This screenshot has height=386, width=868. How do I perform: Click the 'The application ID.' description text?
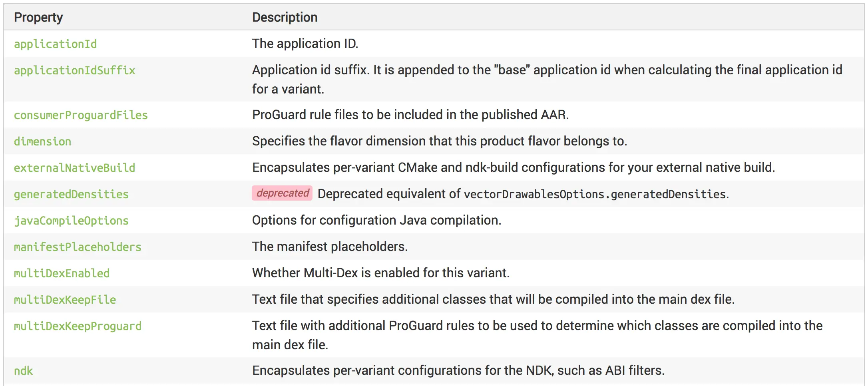pyautogui.click(x=305, y=44)
